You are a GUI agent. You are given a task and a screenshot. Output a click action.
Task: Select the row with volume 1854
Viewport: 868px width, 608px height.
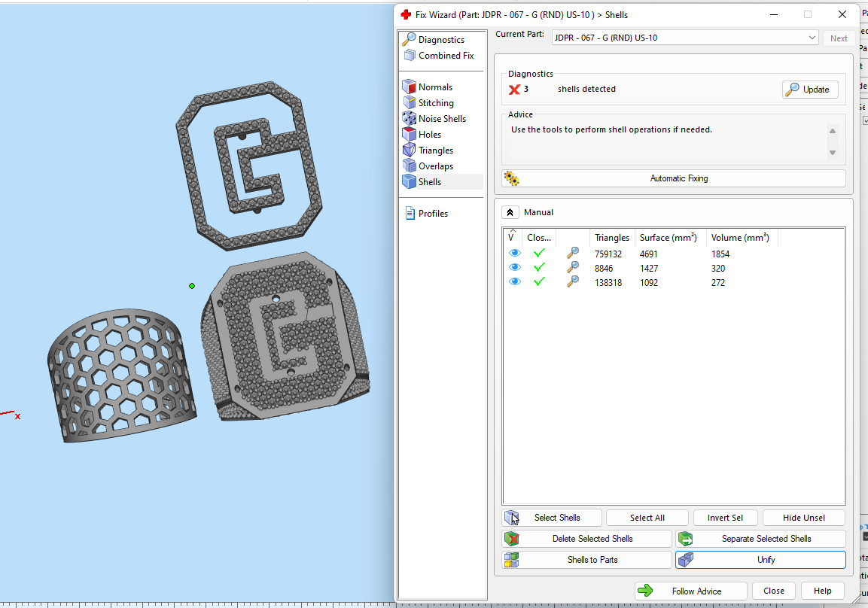(x=673, y=254)
